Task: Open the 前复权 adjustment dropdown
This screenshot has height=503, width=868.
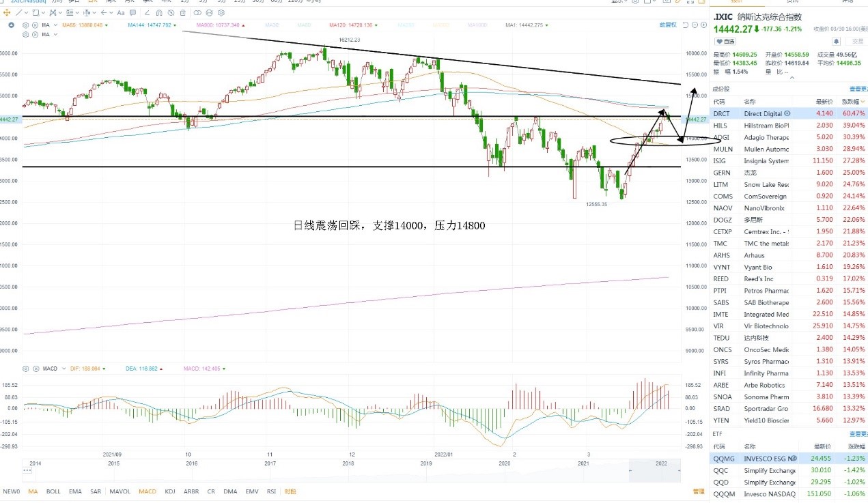Action: pyautogui.click(x=668, y=25)
